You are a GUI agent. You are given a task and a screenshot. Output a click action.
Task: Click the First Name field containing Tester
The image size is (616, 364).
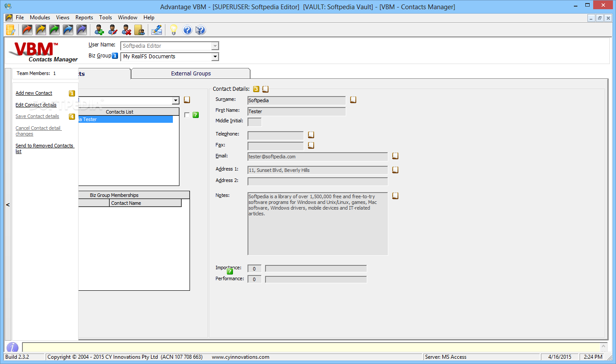coord(297,111)
